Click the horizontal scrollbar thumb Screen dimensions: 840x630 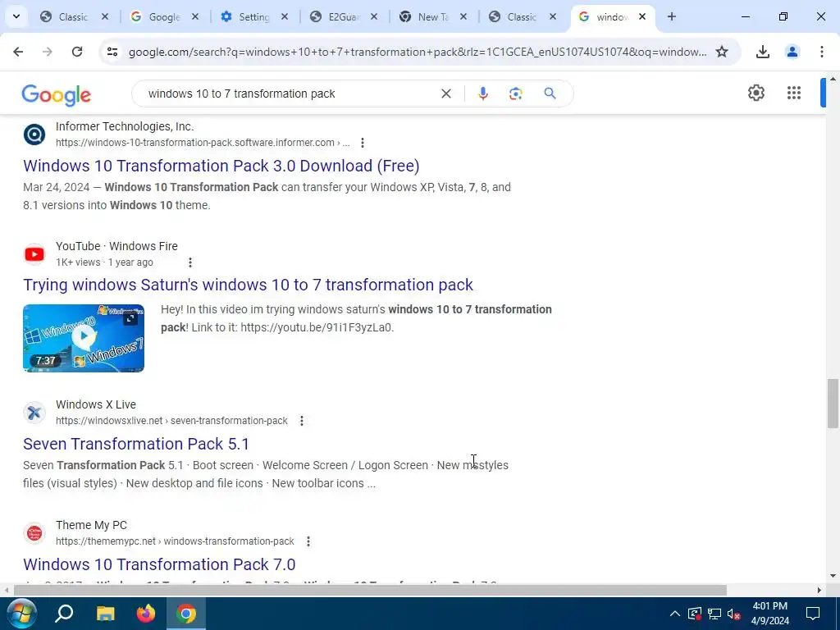pos(370,591)
